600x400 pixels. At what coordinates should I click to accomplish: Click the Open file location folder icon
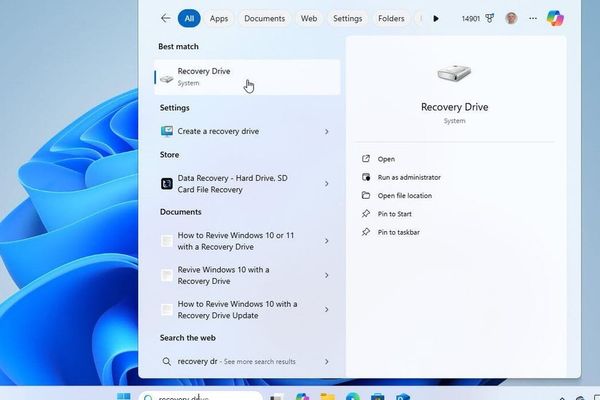[366, 195]
